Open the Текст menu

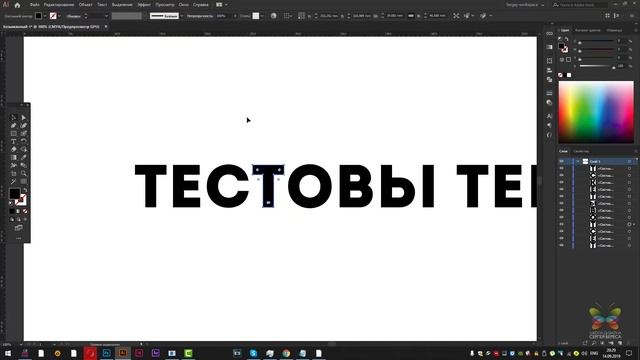pyautogui.click(x=102, y=5)
